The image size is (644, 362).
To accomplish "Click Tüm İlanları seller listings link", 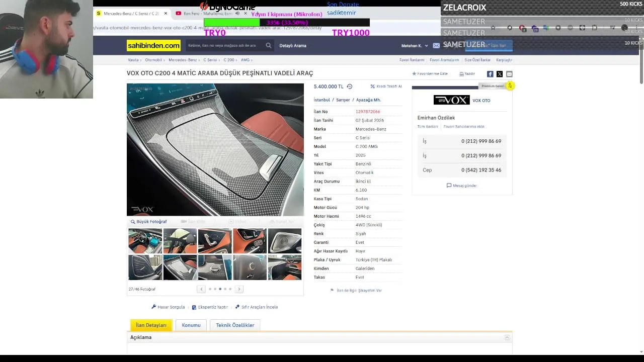I will [x=428, y=127].
